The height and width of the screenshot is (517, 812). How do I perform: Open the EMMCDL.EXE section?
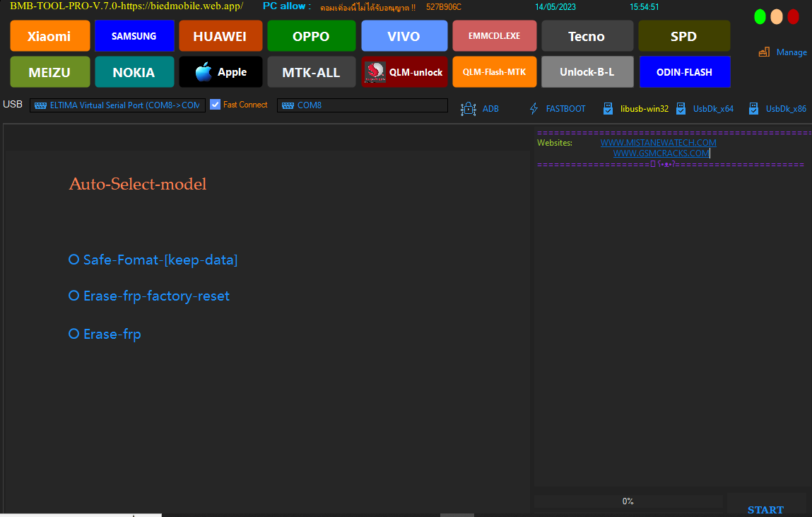coord(495,36)
